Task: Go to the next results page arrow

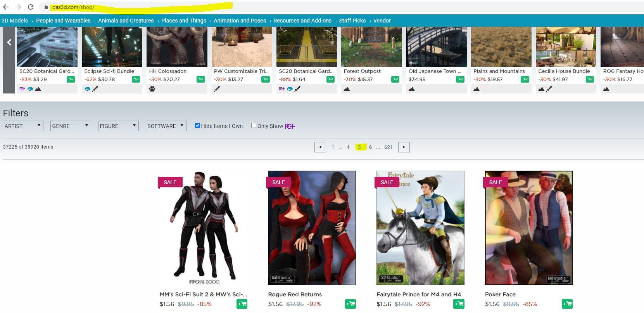Action: point(404,147)
